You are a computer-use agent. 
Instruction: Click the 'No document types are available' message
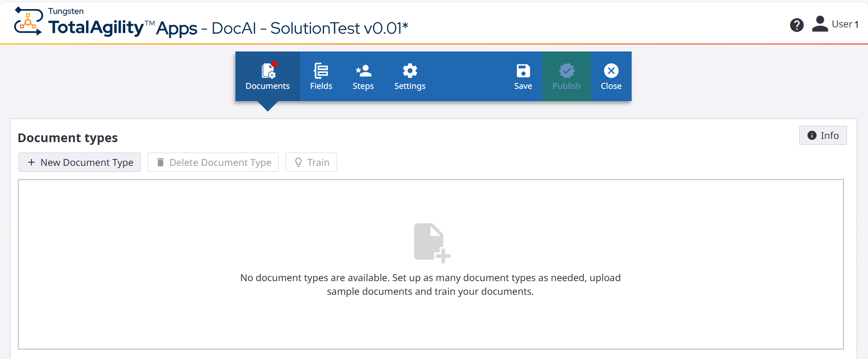coord(430,285)
